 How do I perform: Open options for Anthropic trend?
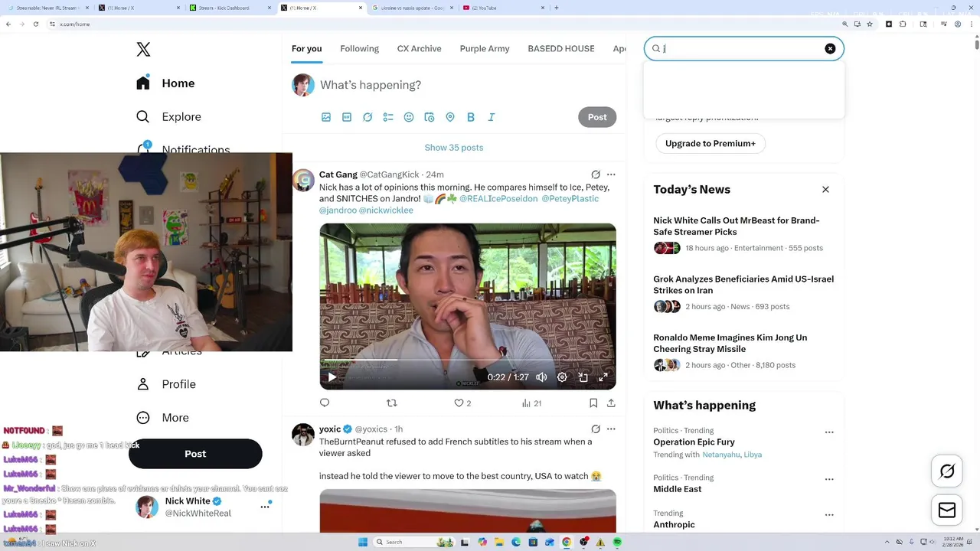829,514
